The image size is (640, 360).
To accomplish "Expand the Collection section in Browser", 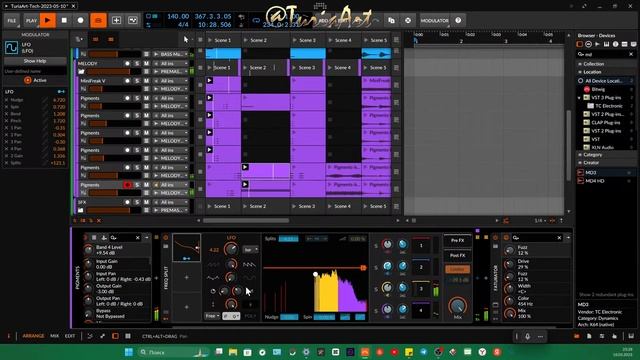I will [580, 64].
